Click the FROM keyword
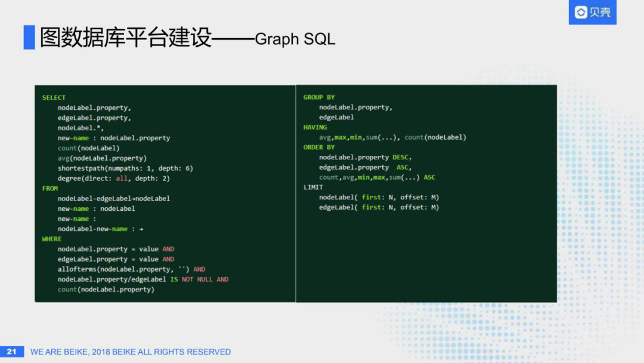 (50, 188)
